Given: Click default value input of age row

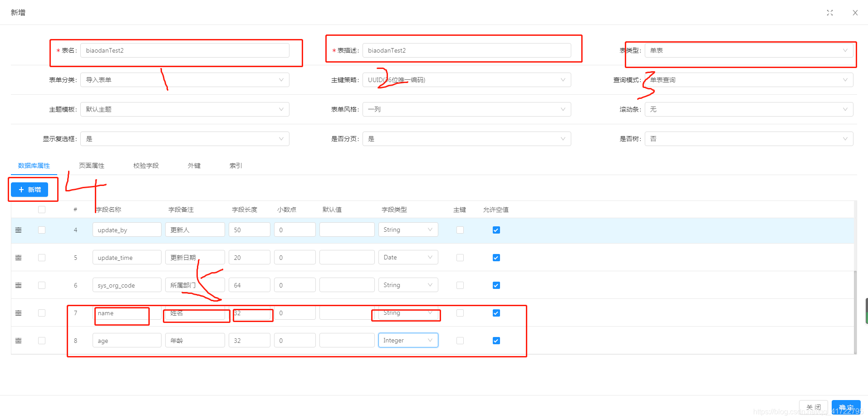Looking at the screenshot, I should 347,341.
